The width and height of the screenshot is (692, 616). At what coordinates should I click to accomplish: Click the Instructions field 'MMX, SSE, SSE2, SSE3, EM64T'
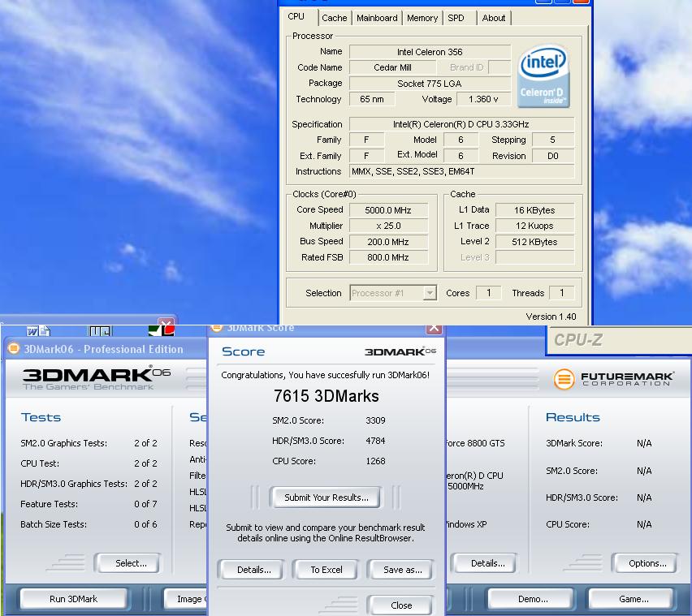click(461, 171)
